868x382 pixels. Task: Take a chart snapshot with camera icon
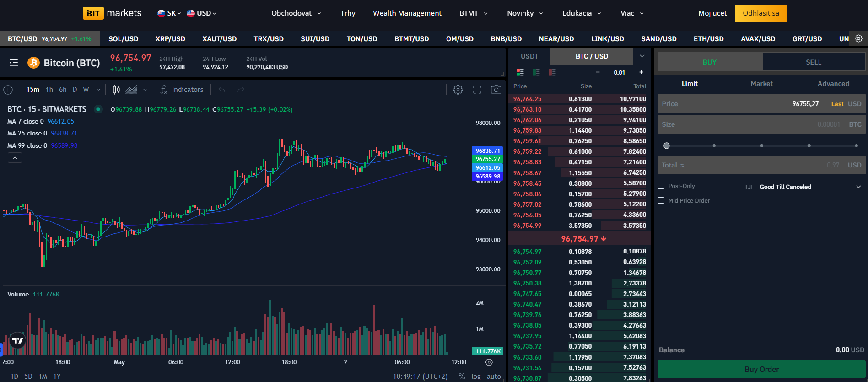click(496, 90)
